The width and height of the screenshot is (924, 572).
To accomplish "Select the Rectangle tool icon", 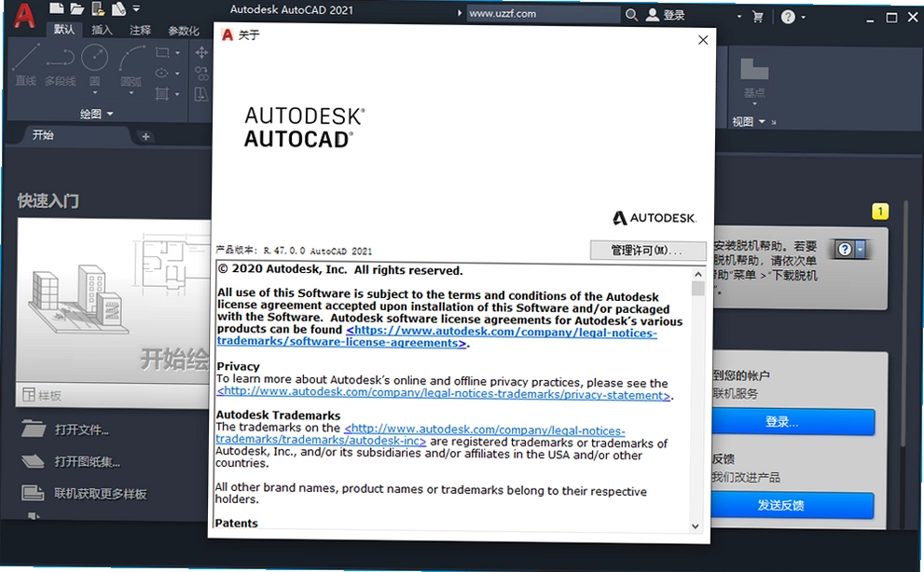I will (162, 52).
